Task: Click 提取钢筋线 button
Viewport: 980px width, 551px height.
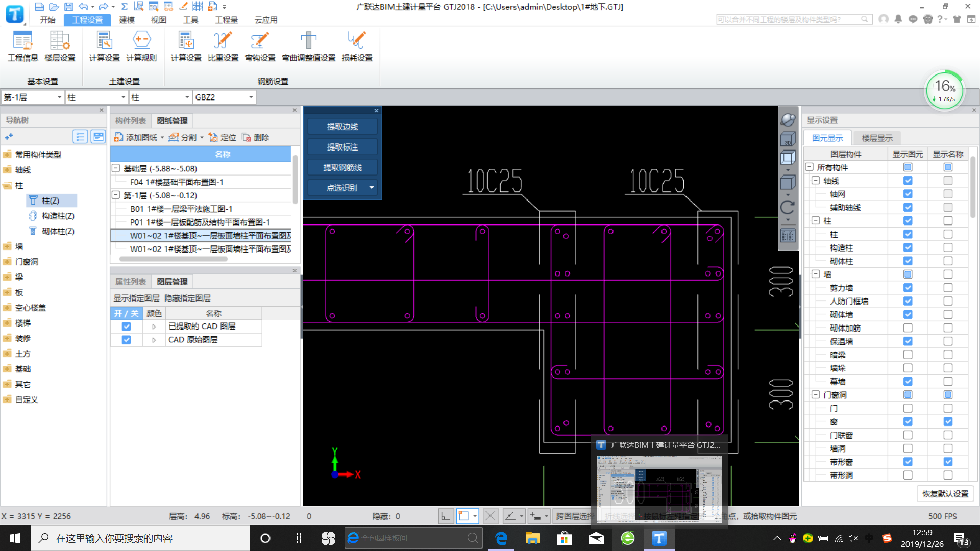Action: click(x=342, y=167)
